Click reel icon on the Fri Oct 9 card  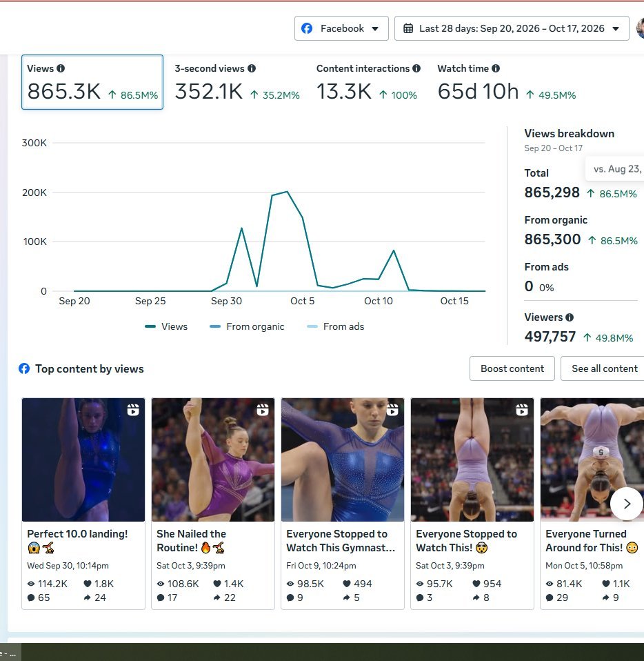[x=392, y=410]
